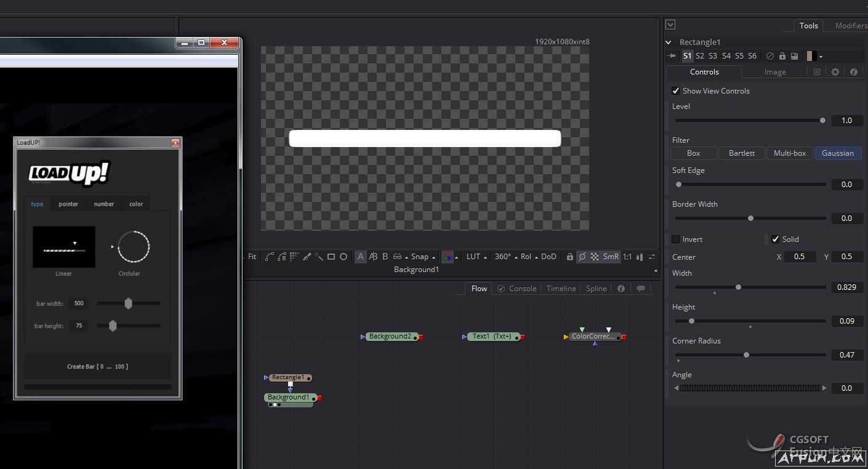The image size is (868, 469).
Task: Click the RGB color channel icon
Action: (448, 257)
